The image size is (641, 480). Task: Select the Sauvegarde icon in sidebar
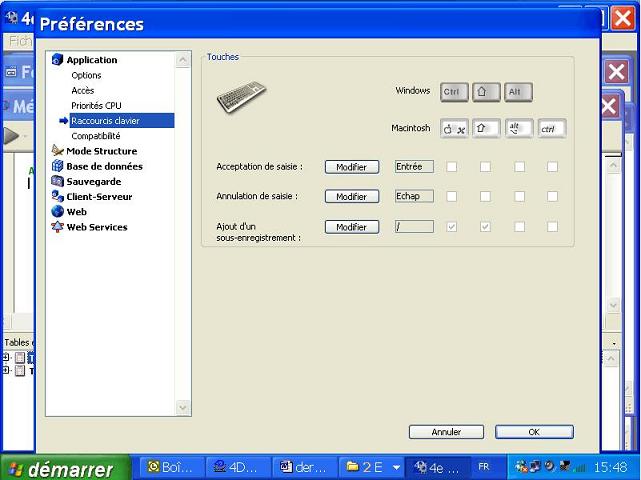pyautogui.click(x=58, y=181)
